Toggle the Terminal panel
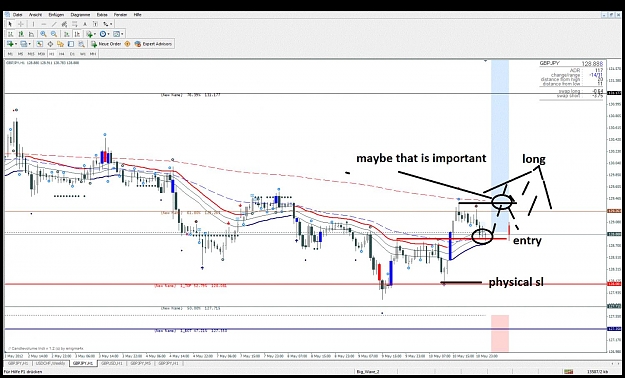 coord(71,44)
